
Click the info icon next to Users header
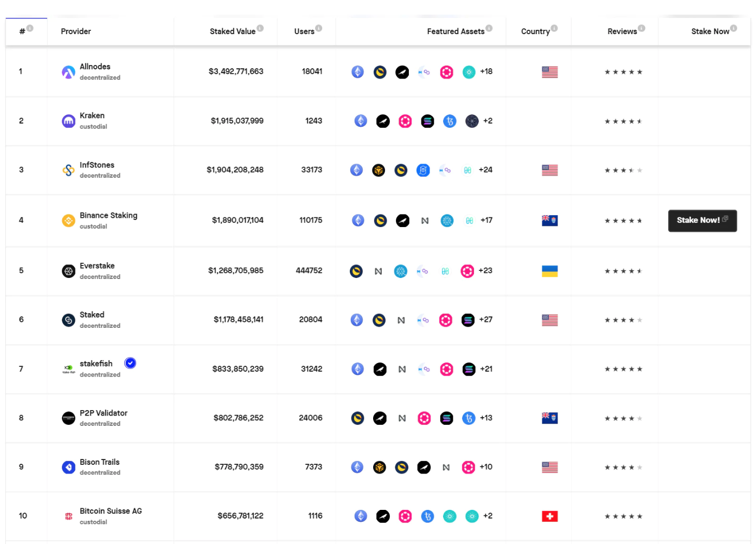tap(319, 28)
